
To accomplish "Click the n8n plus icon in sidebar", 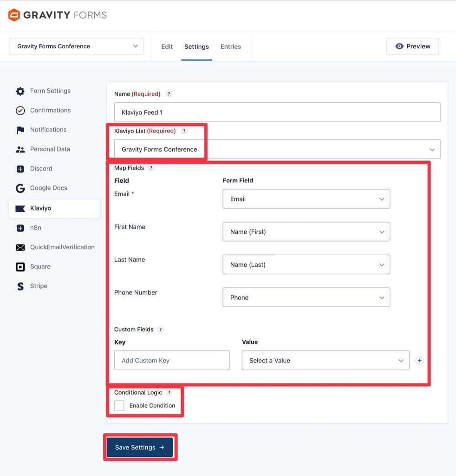I will (20, 228).
